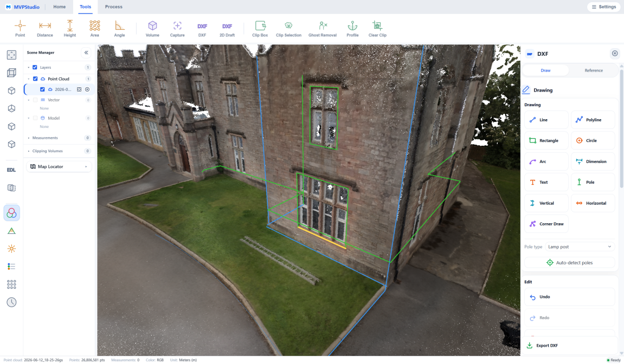Check the Vector group checkbox
The height and width of the screenshot is (364, 624).
[x=35, y=100]
